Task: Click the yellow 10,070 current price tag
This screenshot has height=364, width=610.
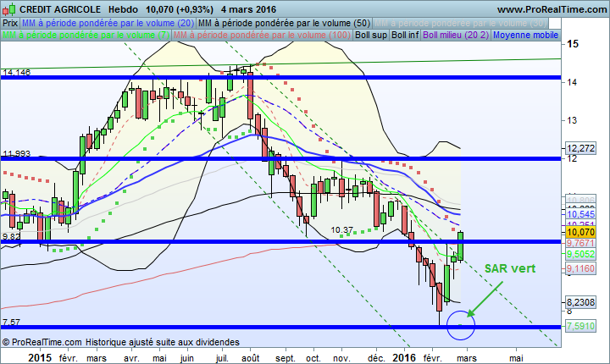Action: (x=580, y=232)
